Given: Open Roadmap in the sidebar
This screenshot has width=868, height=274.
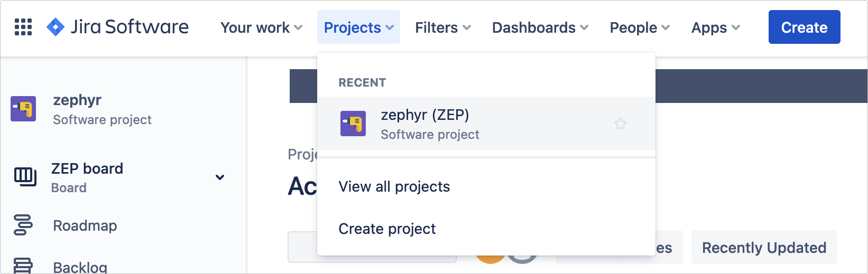Looking at the screenshot, I should coord(85,226).
